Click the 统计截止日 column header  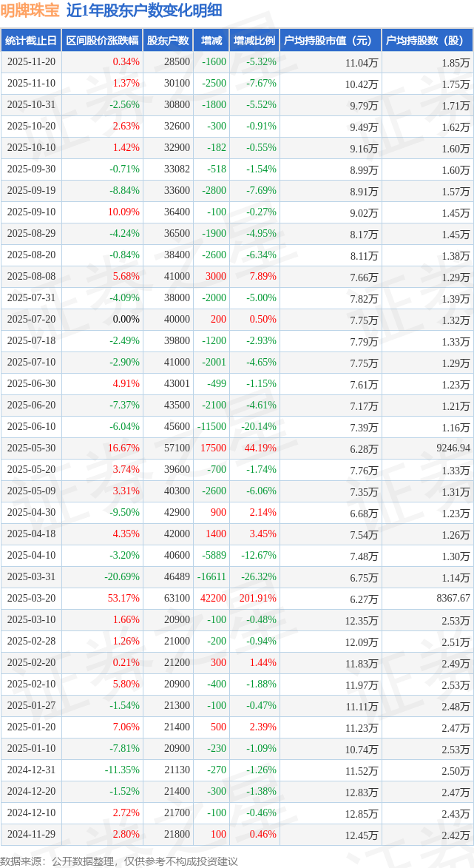[x=30, y=41]
